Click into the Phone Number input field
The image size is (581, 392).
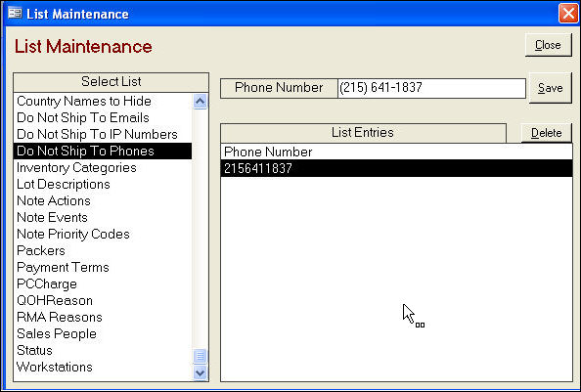(x=431, y=88)
